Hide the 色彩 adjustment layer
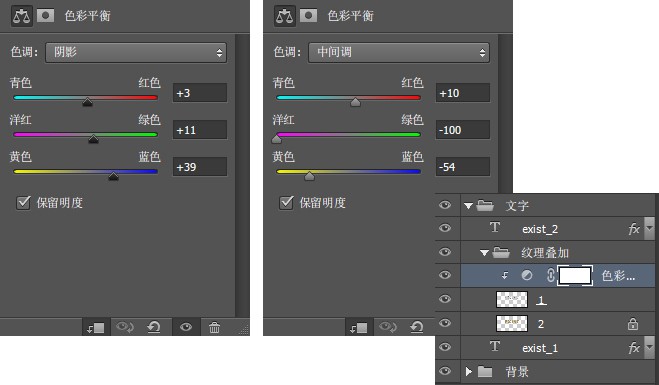659x385 pixels. (445, 275)
